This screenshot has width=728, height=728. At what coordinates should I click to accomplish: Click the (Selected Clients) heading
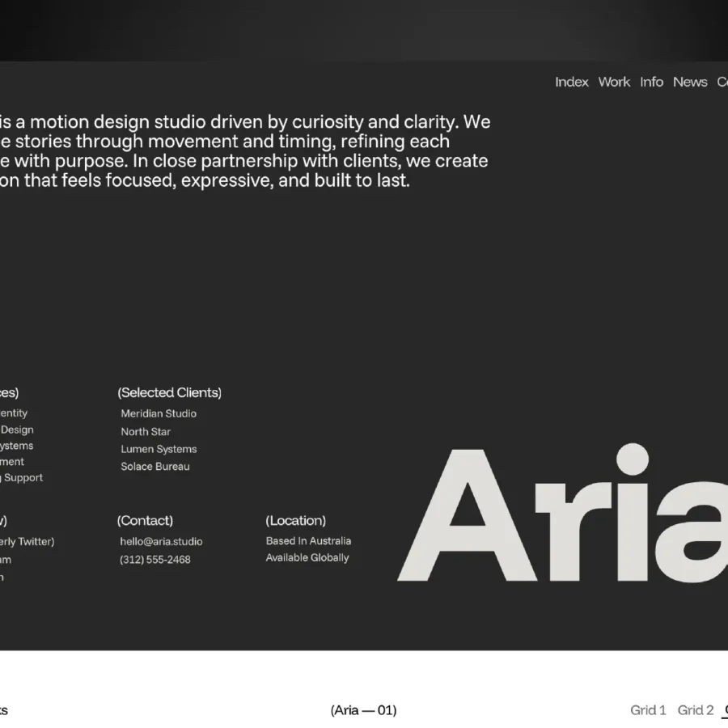click(x=170, y=392)
